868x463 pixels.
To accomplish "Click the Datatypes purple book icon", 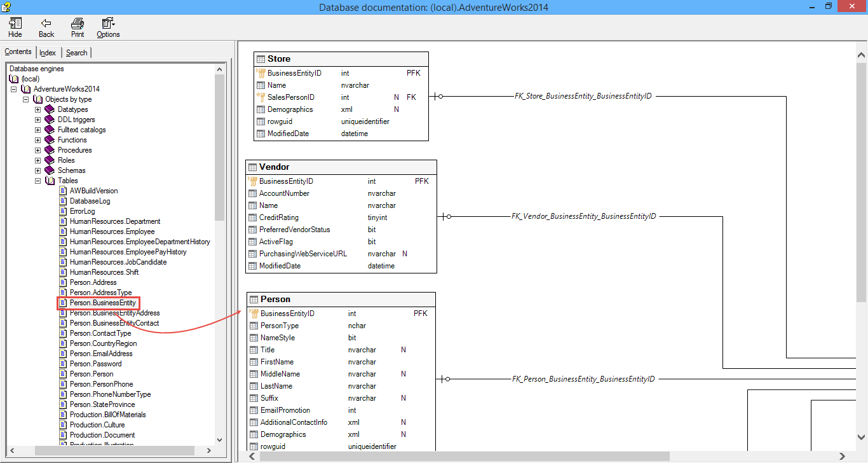I will point(50,109).
